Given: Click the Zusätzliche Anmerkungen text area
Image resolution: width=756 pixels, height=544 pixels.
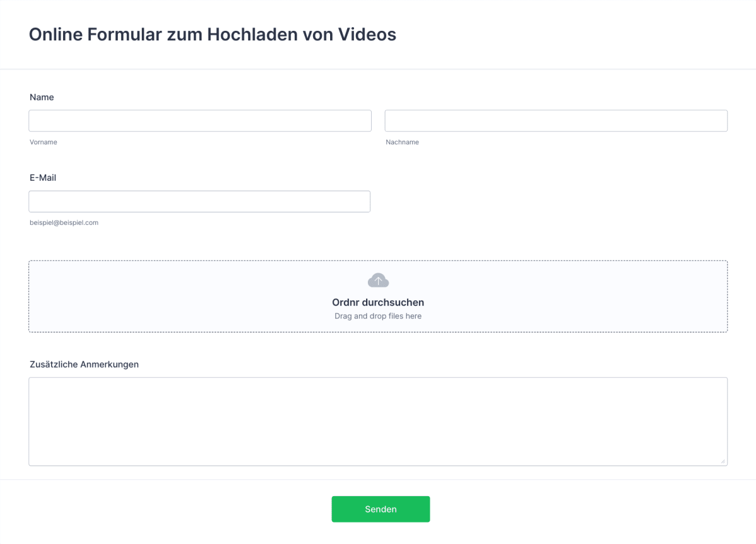Looking at the screenshot, I should pyautogui.click(x=378, y=421).
